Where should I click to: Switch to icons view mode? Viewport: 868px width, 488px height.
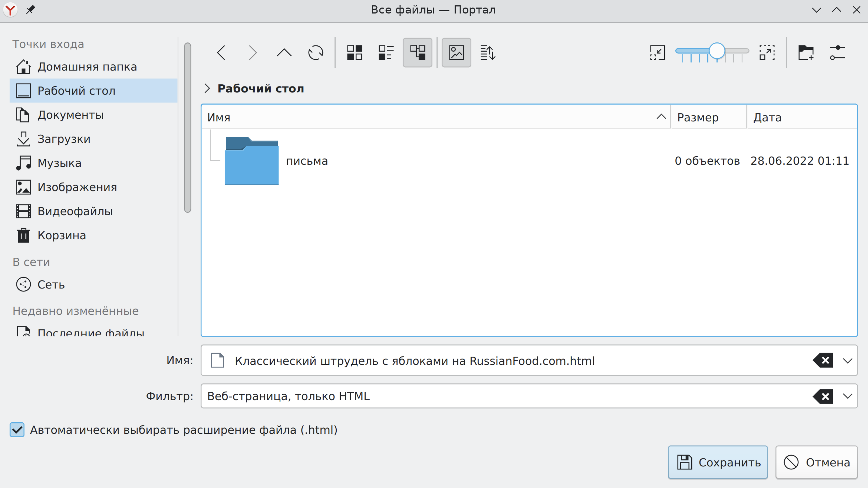[354, 53]
